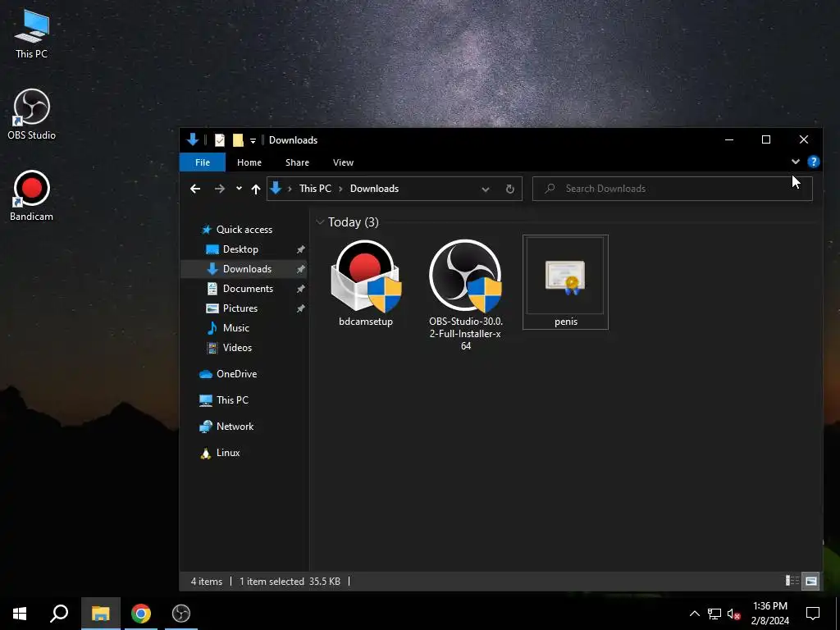Open the Home ribbon tab
The image size is (840, 630).
pyautogui.click(x=249, y=162)
